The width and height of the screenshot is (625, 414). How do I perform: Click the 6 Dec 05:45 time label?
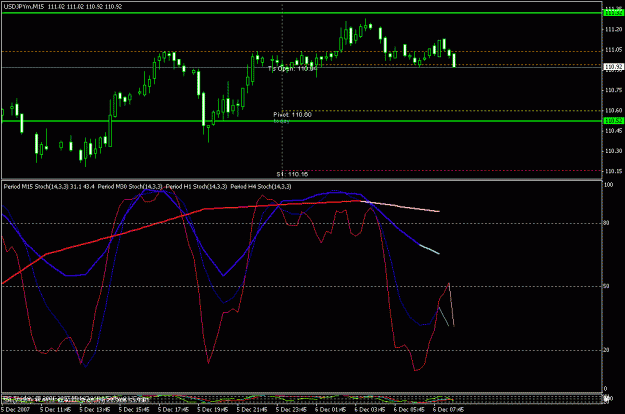pyautogui.click(x=409, y=410)
